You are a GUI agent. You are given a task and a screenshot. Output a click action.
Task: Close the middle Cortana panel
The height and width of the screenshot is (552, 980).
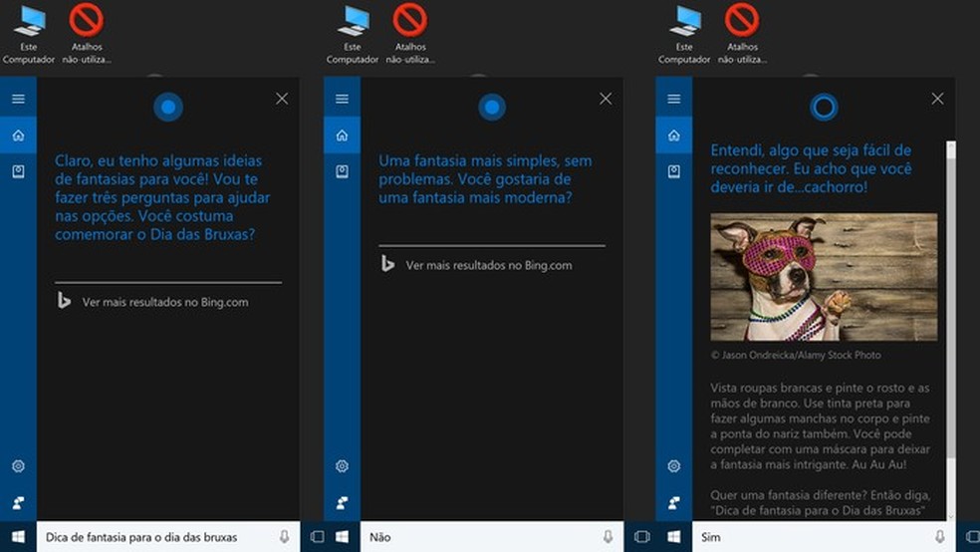[x=606, y=99]
